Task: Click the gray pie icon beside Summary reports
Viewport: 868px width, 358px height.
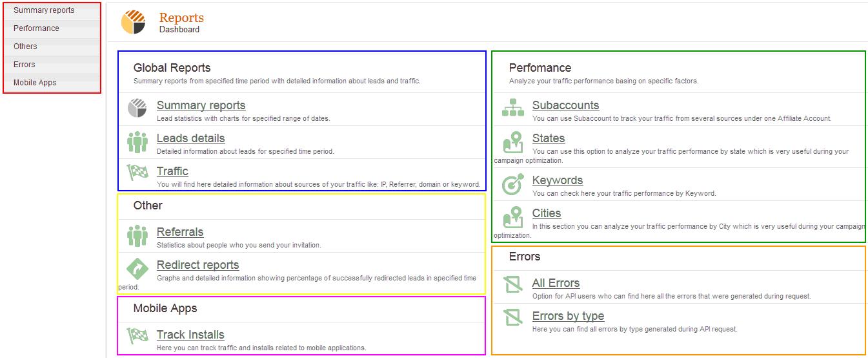Action: coord(137,109)
